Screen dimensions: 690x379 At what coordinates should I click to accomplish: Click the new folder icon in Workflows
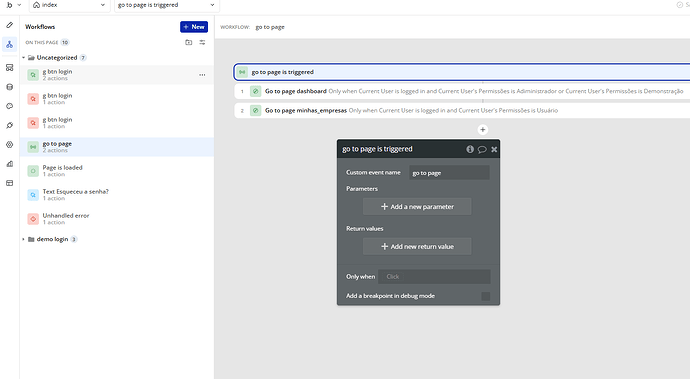(188, 42)
